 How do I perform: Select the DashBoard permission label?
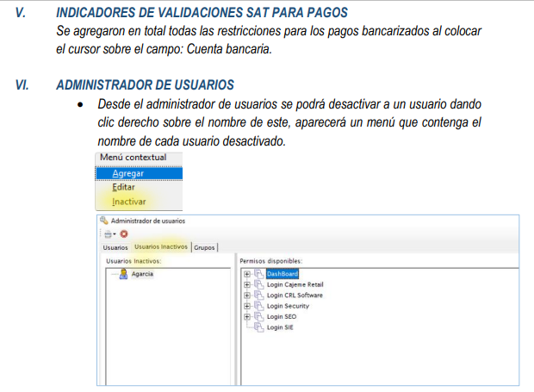(283, 274)
